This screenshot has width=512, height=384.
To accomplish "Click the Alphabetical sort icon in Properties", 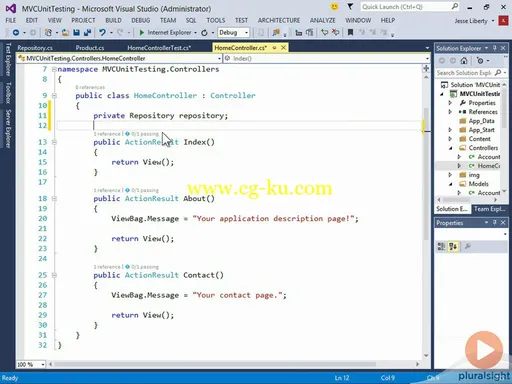I will pyautogui.click(x=453, y=246).
